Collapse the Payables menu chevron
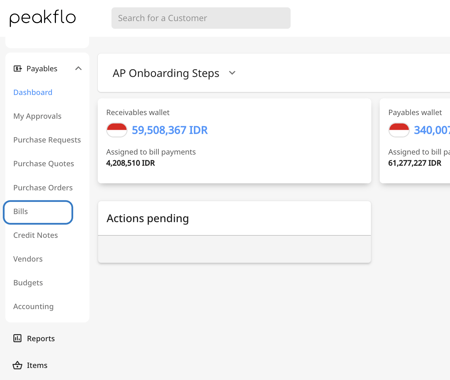 pos(78,69)
